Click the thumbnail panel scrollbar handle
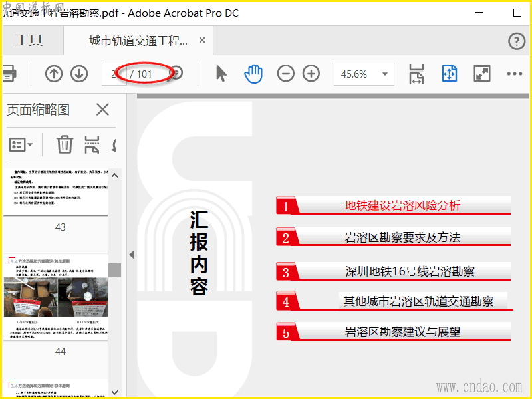532x399 pixels. [114, 270]
